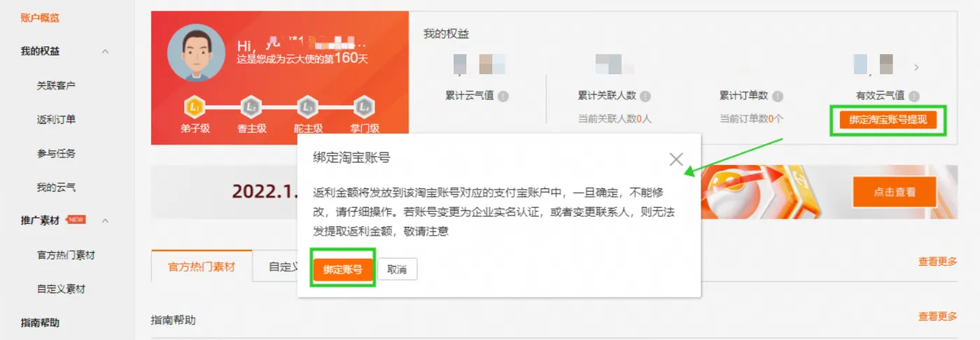Click the 指南帮助 section heading

174,320
